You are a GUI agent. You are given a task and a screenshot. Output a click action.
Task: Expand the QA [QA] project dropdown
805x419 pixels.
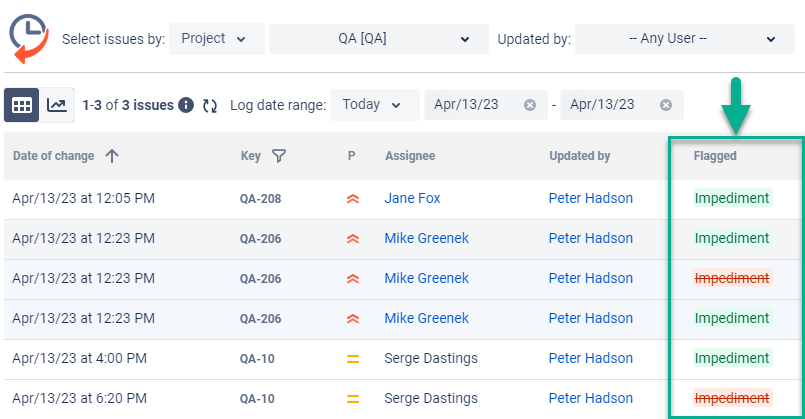[371, 39]
